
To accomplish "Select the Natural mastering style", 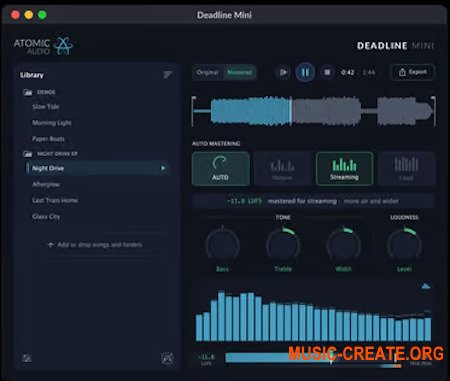I will (282, 169).
